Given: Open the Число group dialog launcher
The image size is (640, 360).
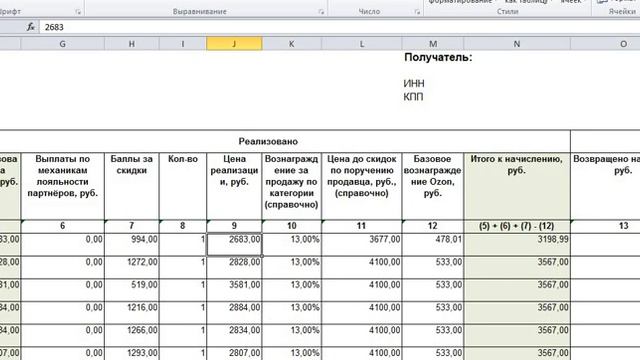Looking at the screenshot, I should coord(417,12).
